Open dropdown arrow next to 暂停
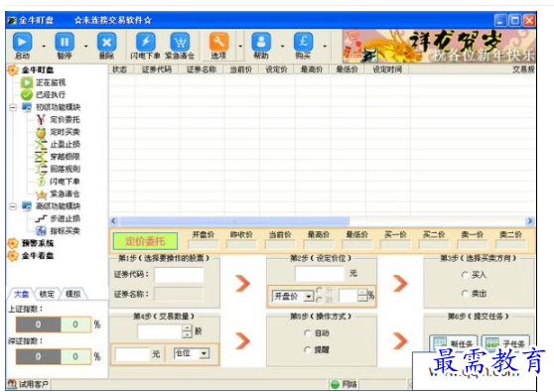This screenshot has width=554, height=392. coord(85,46)
